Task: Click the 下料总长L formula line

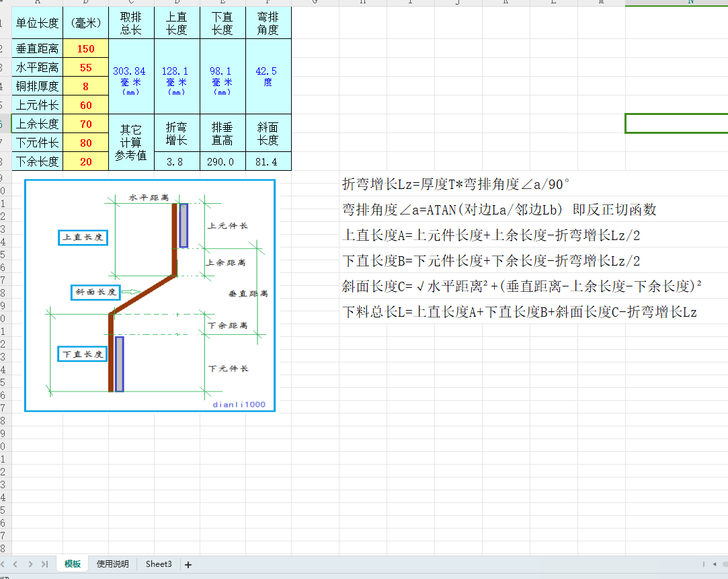Action: 520,312
